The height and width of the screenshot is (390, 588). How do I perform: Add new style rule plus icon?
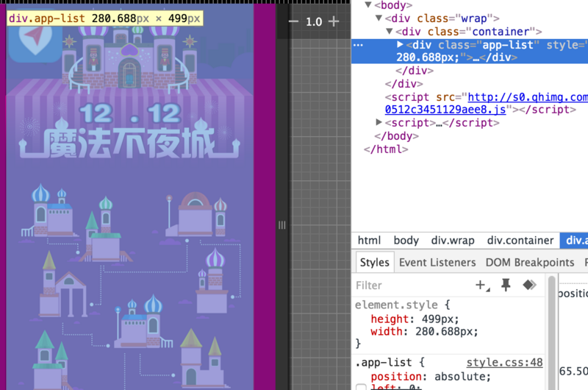(482, 286)
